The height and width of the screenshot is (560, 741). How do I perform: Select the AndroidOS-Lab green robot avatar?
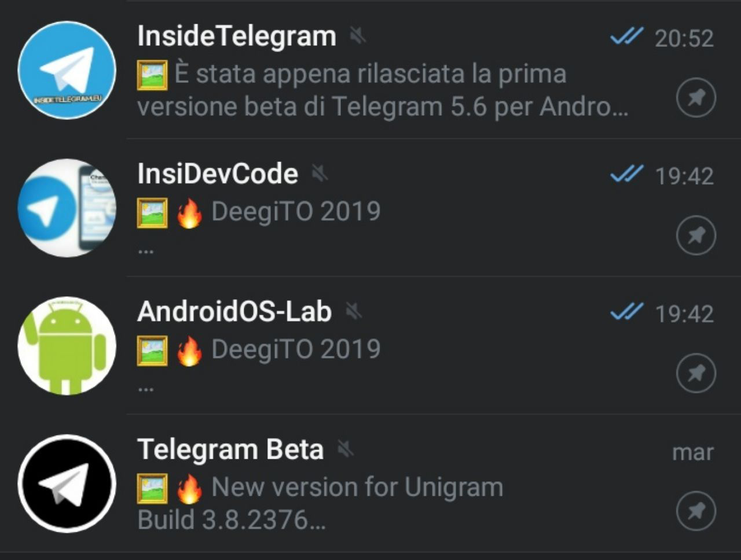67,345
